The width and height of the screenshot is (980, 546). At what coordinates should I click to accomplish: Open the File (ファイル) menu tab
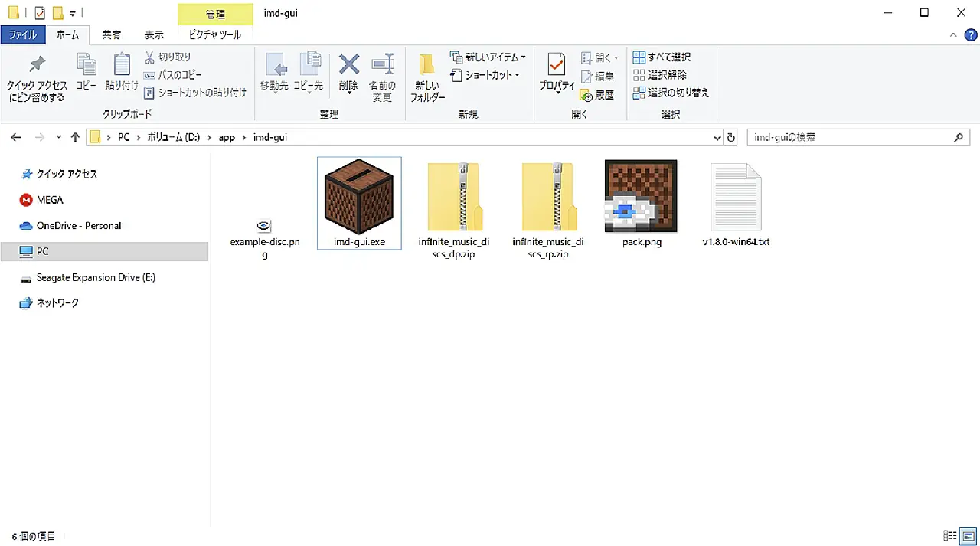tap(23, 34)
